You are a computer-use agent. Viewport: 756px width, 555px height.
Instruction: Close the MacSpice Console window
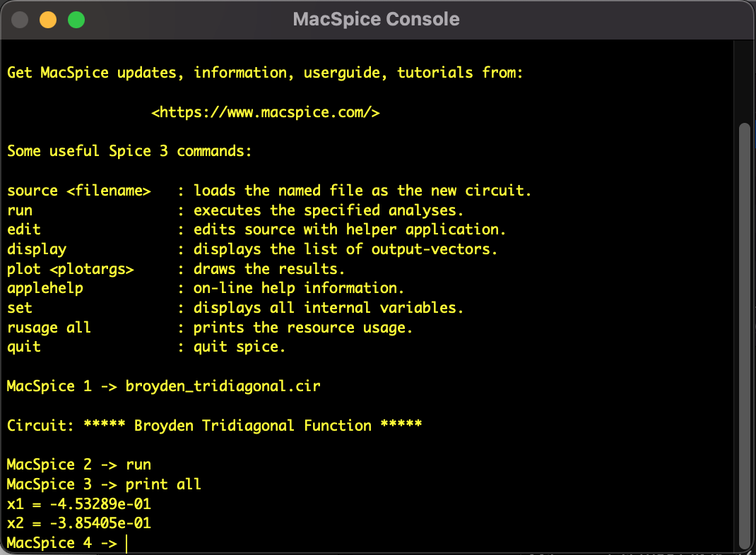pyautogui.click(x=20, y=20)
